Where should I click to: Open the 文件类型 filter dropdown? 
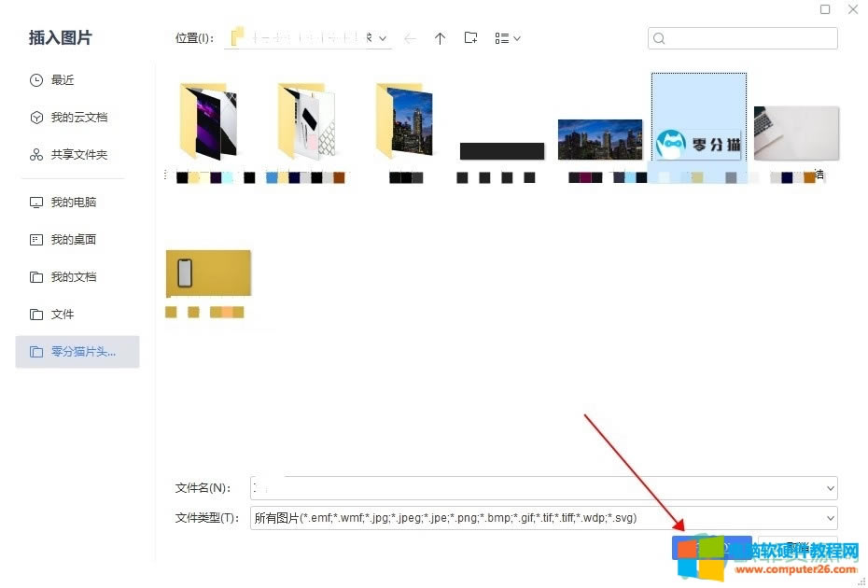(x=830, y=518)
